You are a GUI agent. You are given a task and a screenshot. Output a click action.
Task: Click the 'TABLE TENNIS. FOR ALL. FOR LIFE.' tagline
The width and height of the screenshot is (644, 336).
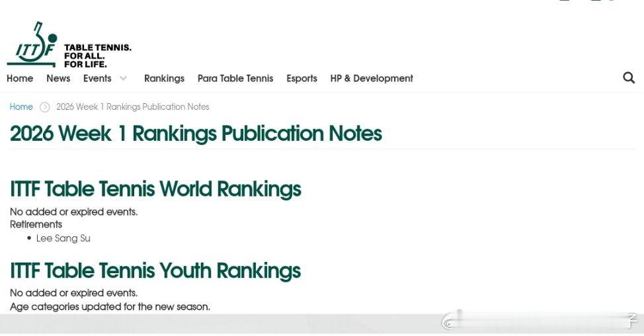point(98,56)
